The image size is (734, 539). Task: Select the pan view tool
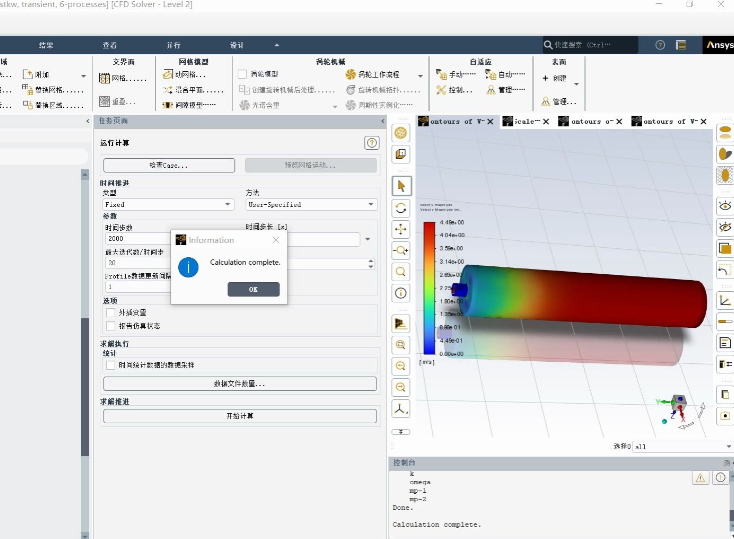coord(401,229)
